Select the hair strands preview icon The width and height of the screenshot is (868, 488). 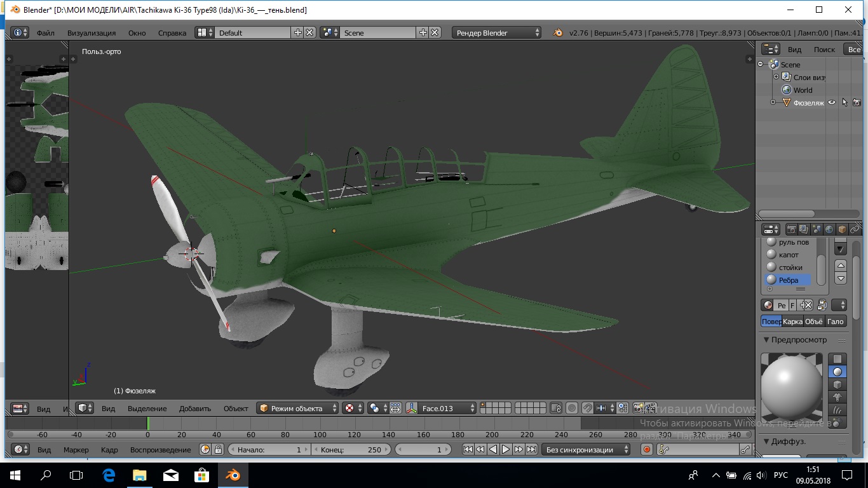tap(837, 410)
